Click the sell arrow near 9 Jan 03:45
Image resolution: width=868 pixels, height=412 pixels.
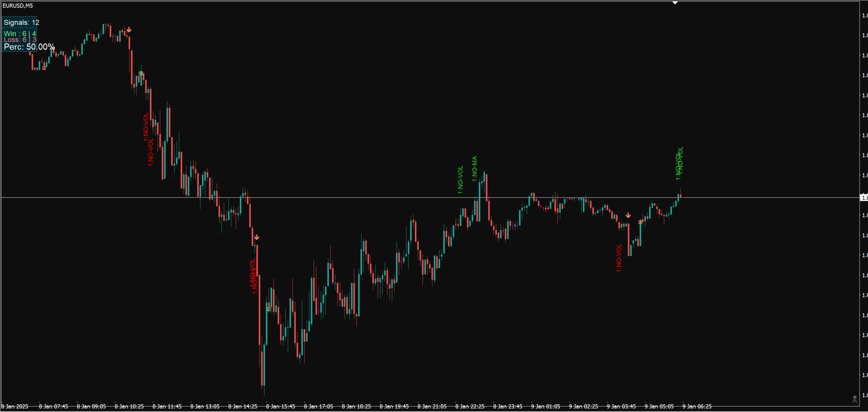point(628,216)
